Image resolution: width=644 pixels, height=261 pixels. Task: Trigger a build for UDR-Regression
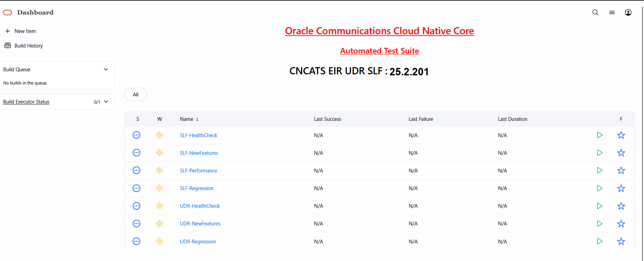point(600,241)
